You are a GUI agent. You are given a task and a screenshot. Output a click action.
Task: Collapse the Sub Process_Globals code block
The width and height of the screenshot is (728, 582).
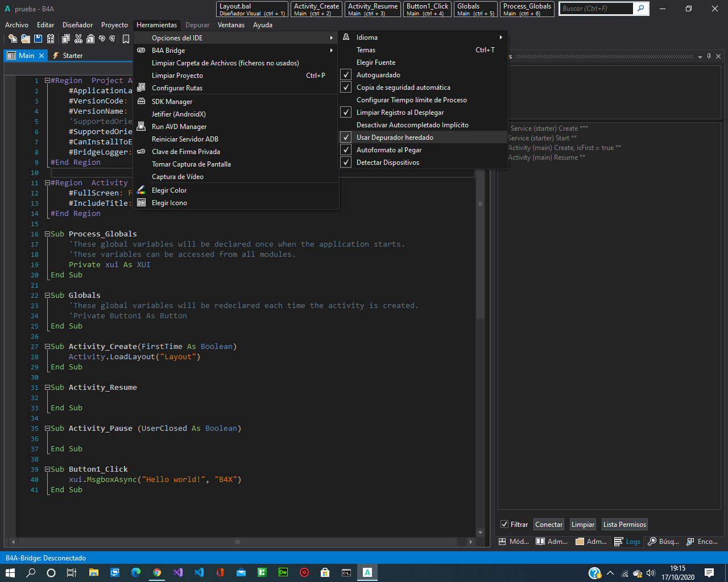click(x=48, y=234)
